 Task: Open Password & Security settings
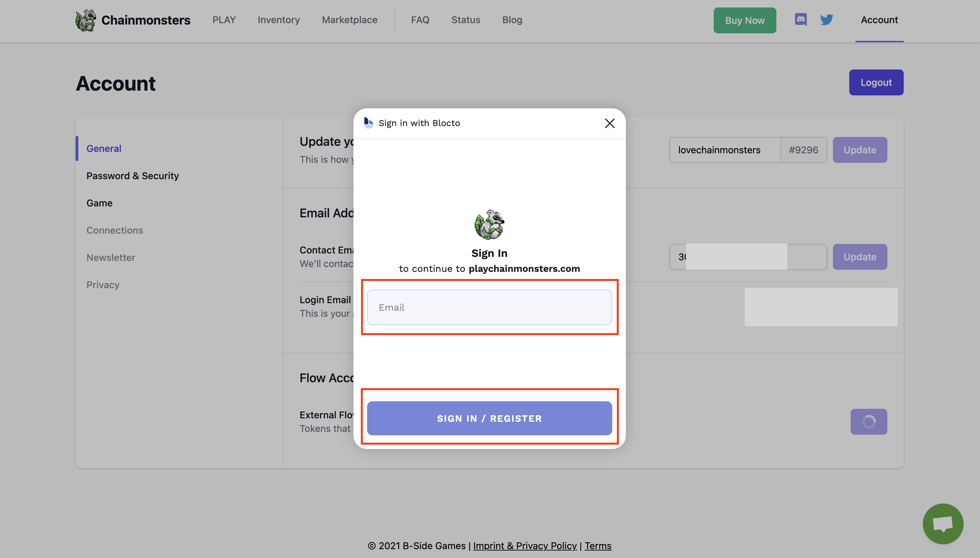(132, 176)
